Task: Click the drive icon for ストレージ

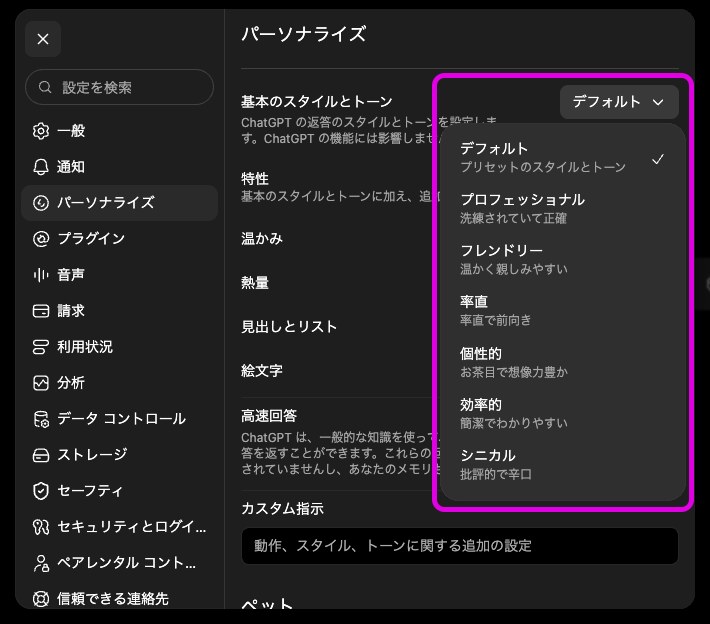Action: (41, 455)
